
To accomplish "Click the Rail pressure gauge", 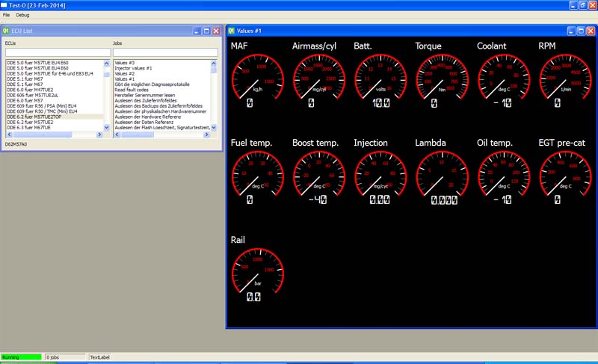I will 257,274.
